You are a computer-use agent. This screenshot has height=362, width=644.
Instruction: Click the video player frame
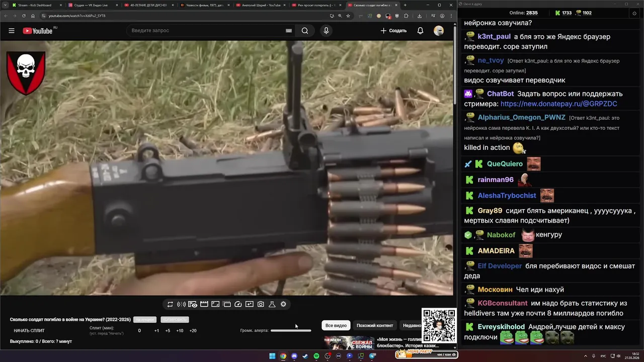tap(226, 168)
